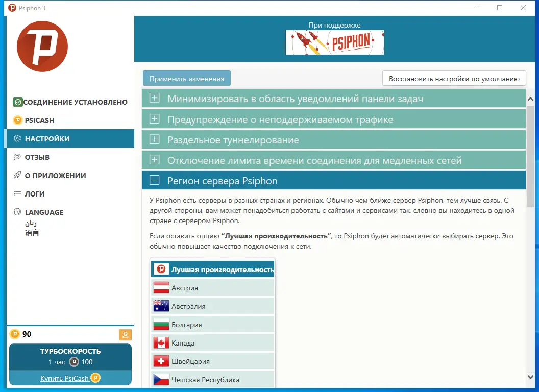Viewport: 539px width, 392px height.
Task: Open СОЕДИНЕНИЕ УСТАНОВЛЕНО connection tab
Action: [x=70, y=102]
